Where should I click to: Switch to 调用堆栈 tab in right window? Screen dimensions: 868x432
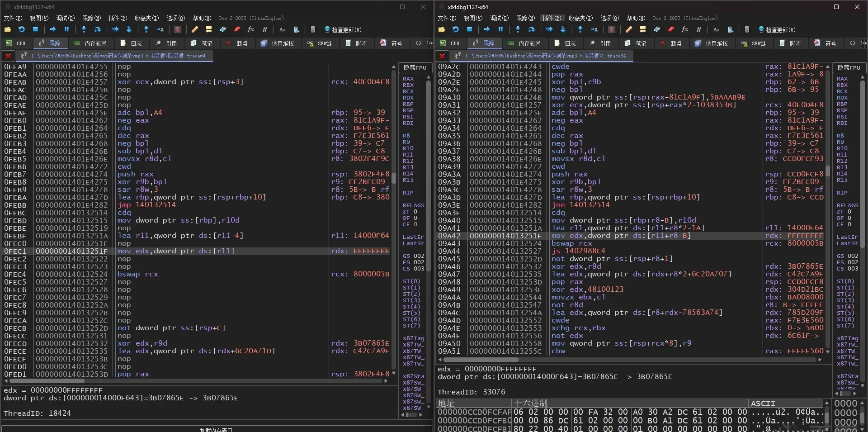point(712,43)
